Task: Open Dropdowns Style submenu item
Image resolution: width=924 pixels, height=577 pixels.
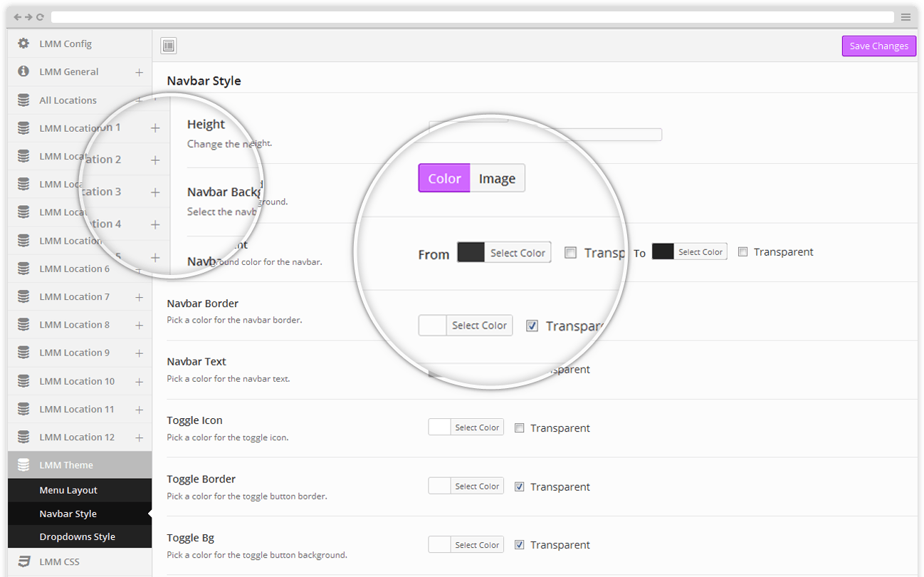Action: tap(77, 536)
